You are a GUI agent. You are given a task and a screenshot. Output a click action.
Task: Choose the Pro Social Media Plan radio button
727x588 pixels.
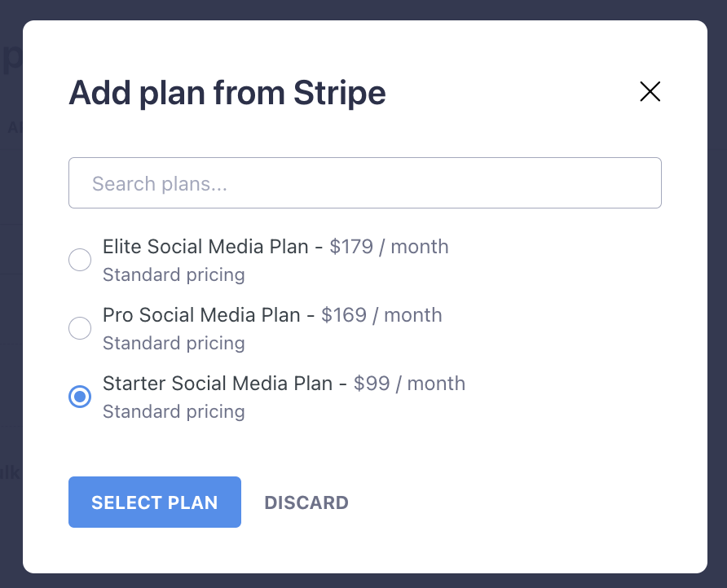[80, 328]
